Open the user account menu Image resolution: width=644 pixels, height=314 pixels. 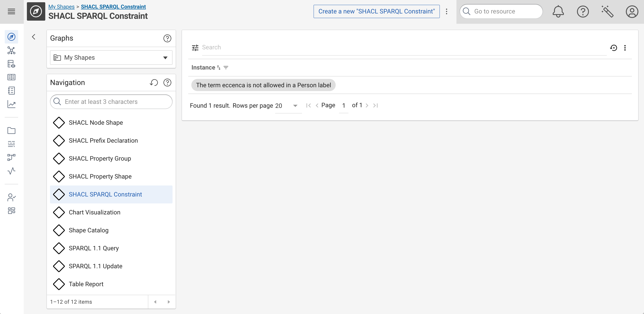632,11
